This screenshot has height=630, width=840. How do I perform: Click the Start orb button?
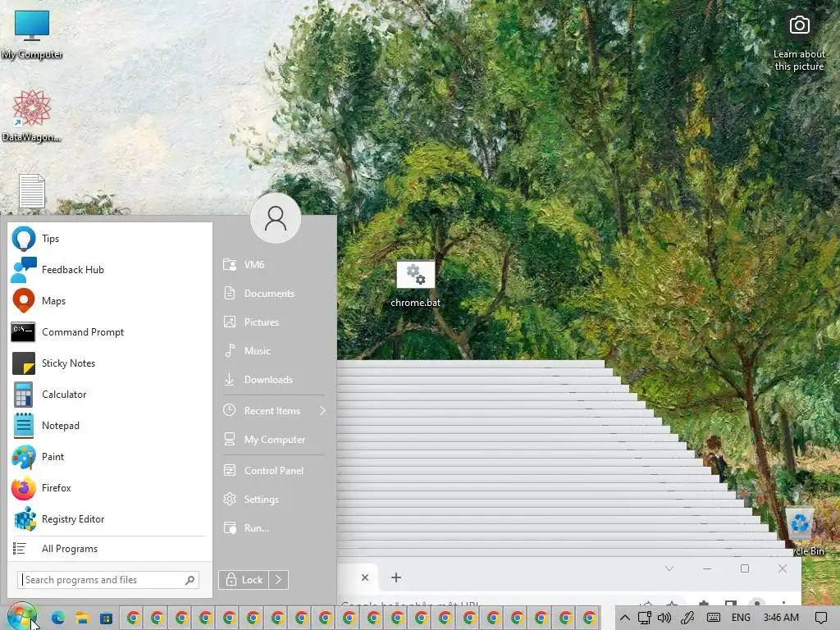21,616
